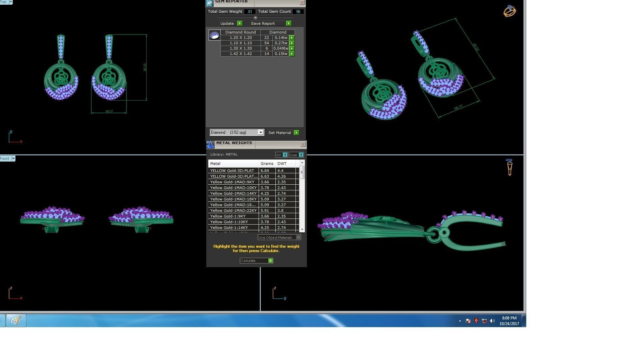Close the Gem Reporter panel
The width and height of the screenshot is (644, 362).
[x=302, y=3]
